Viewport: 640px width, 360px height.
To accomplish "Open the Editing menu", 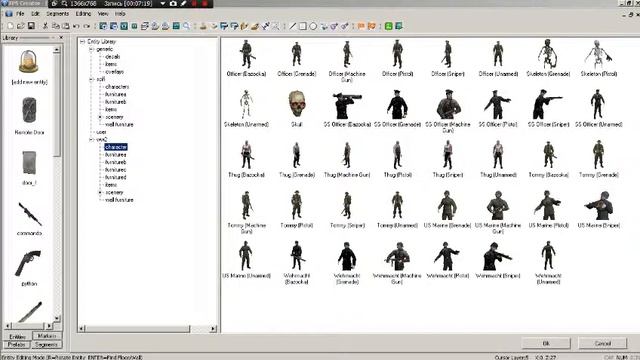I will [84, 13].
